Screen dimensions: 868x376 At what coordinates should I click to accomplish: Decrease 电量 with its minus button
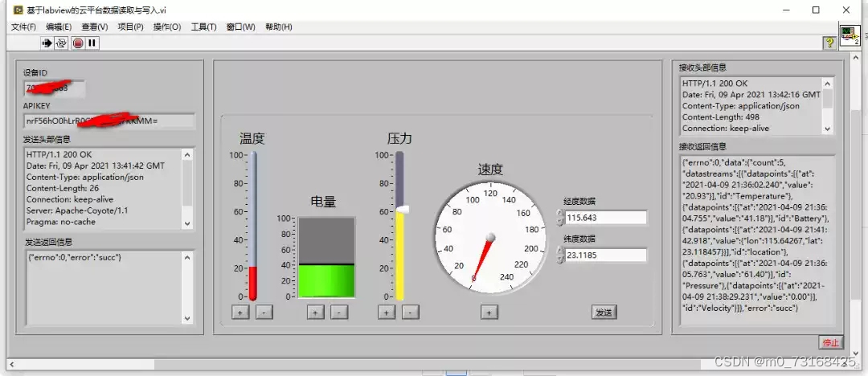339,313
